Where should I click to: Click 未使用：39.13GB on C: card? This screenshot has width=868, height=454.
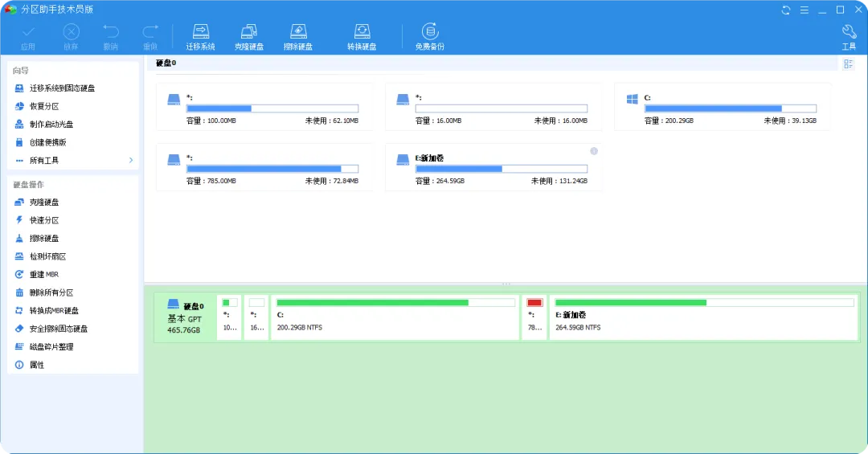tap(790, 121)
